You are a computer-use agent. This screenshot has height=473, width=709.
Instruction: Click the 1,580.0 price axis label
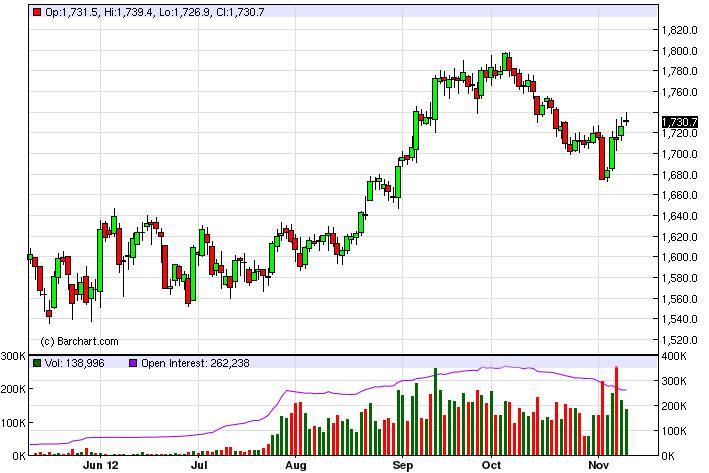[x=680, y=278]
